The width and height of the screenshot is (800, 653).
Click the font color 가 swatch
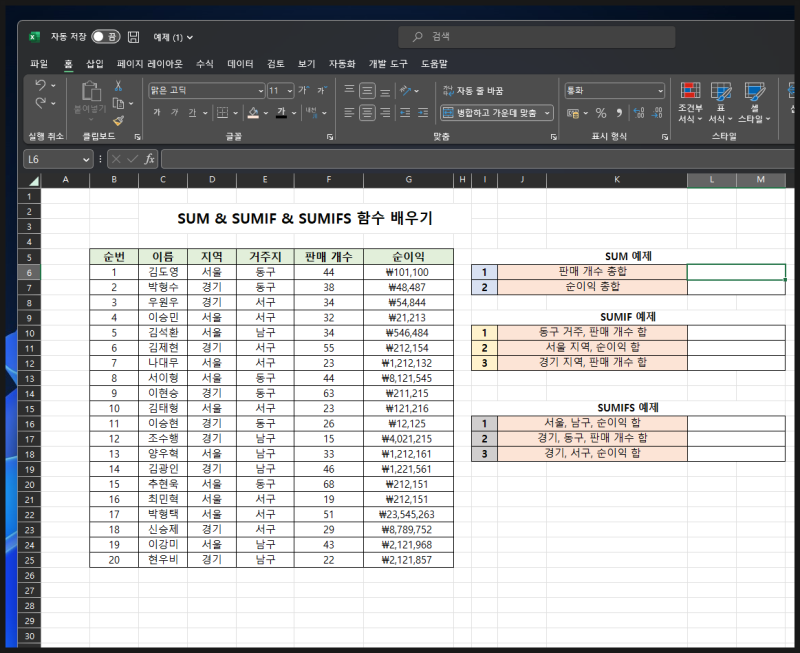281,112
